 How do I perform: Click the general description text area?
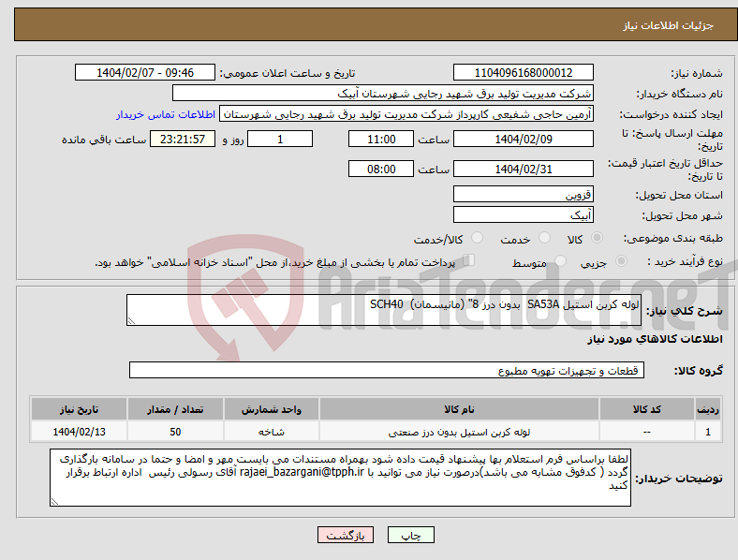click(384, 310)
